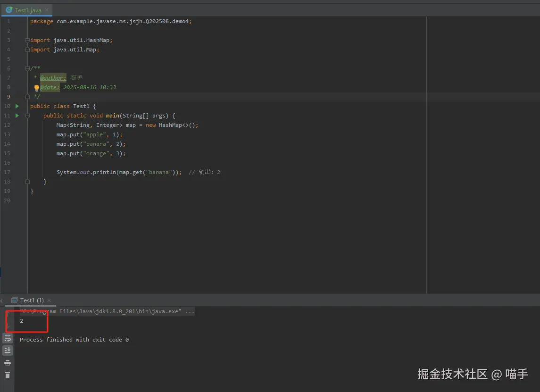Collapse the Javadoc comment at /** line
The image size is (540, 392).
(27, 68)
